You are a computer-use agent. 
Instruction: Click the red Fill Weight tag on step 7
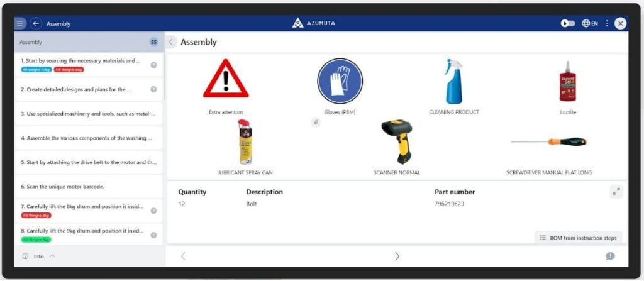click(36, 215)
